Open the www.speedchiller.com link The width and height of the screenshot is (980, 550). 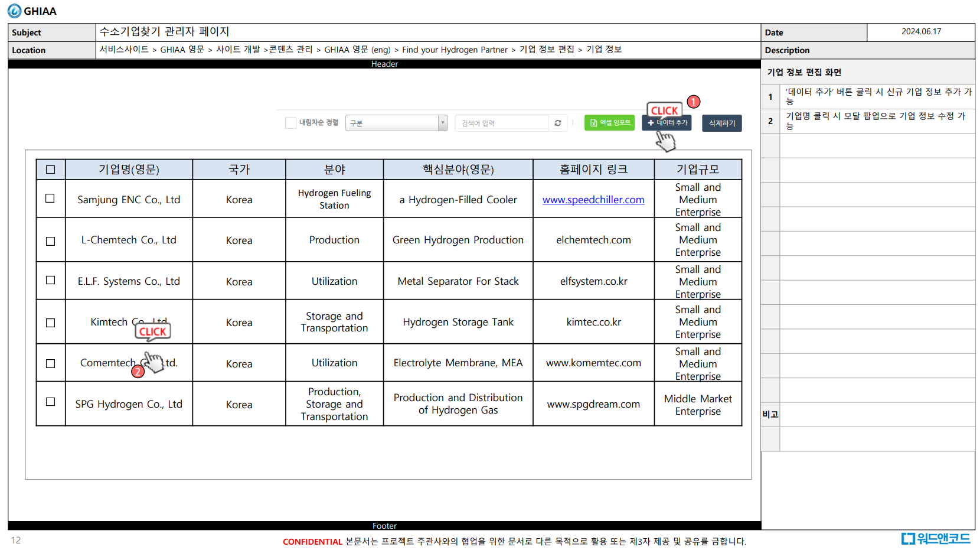[593, 200]
